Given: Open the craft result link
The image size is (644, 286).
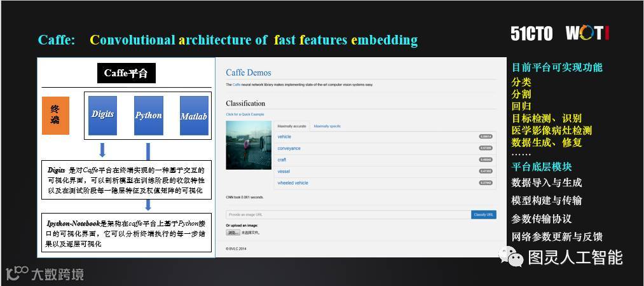Looking at the screenshot, I should click(282, 160).
